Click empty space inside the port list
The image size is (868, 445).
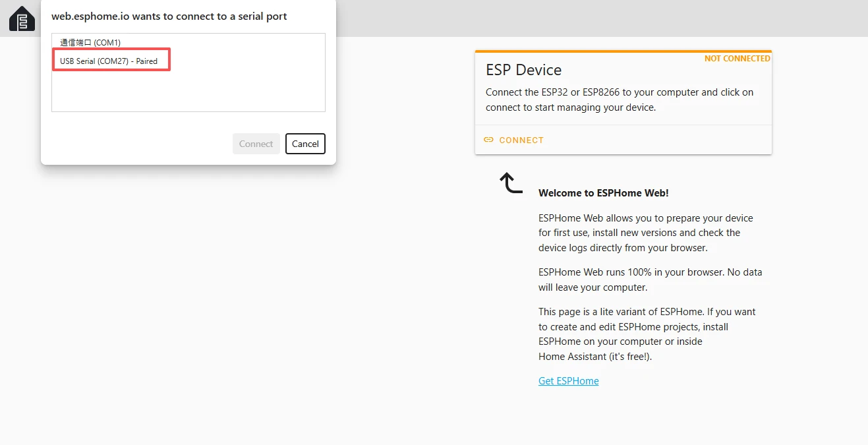tap(188, 92)
